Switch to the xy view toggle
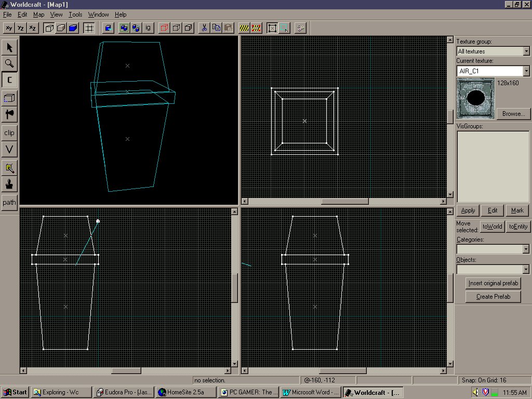532x399 pixels. [x=9, y=28]
